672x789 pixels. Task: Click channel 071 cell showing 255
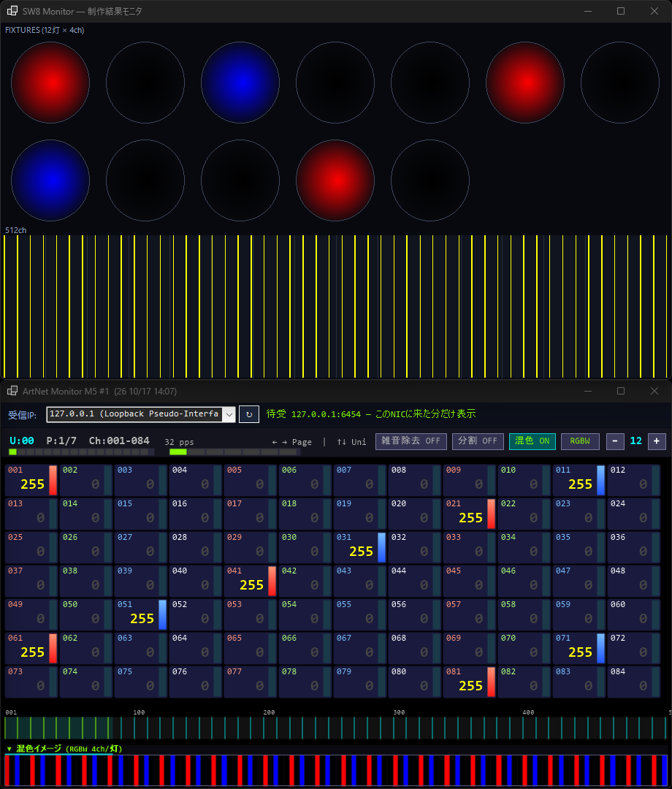click(x=579, y=648)
